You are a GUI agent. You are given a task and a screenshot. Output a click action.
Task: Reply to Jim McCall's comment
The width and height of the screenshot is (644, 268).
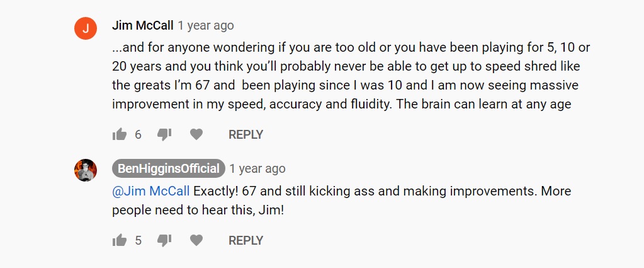point(246,134)
